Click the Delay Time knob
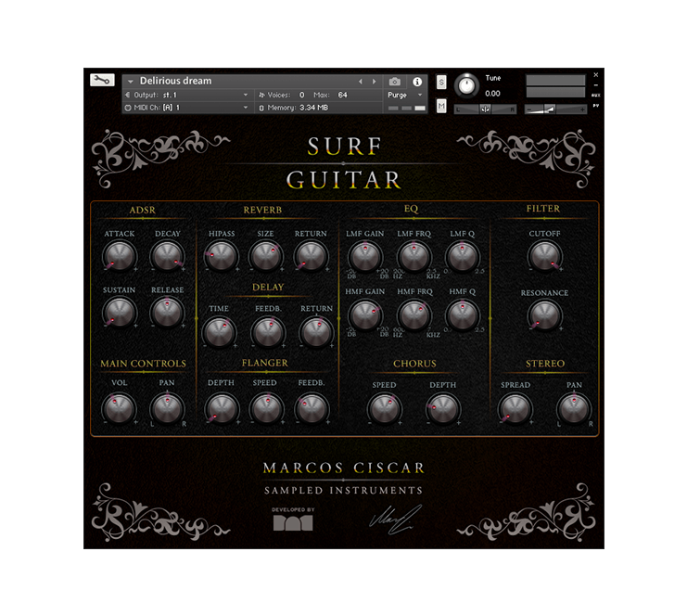Screen dimensions: 687x616 tap(219, 332)
